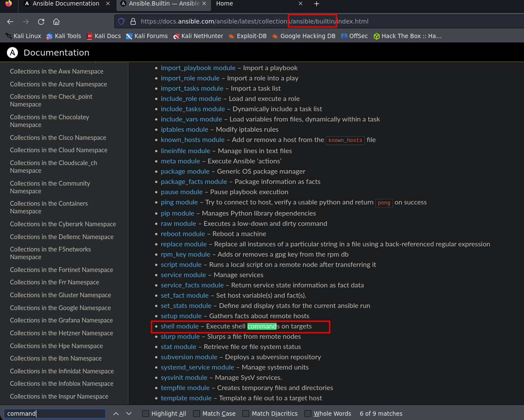Jump to next match using down chevron
Screen dimensions: 524x420
pyautogui.click(x=129, y=414)
